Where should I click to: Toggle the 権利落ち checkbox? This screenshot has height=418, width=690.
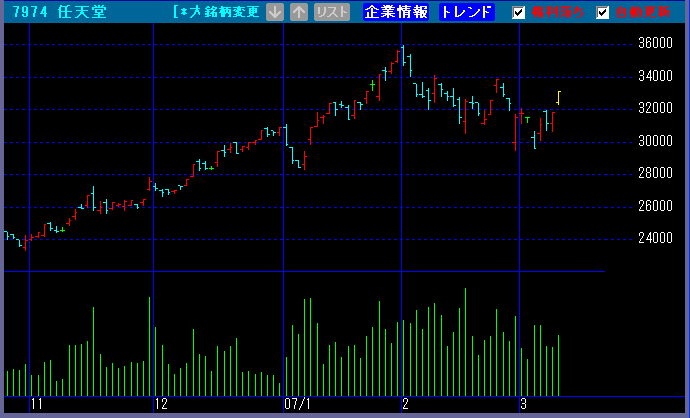click(x=519, y=12)
